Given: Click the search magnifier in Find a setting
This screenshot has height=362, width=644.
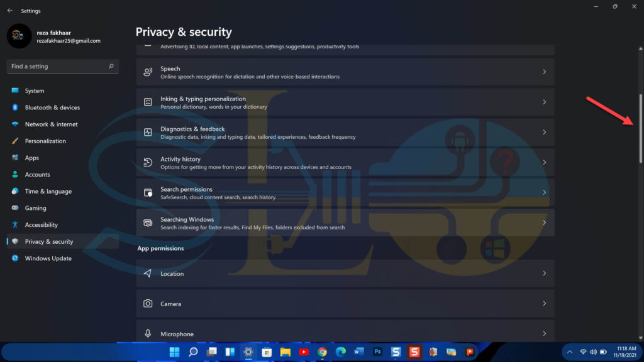Looking at the screenshot, I should (111, 66).
